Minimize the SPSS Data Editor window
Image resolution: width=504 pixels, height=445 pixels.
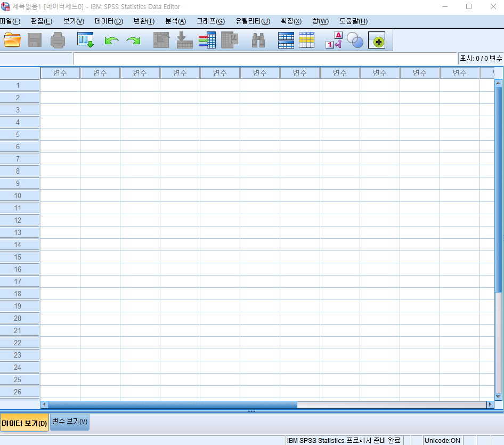(445, 6)
